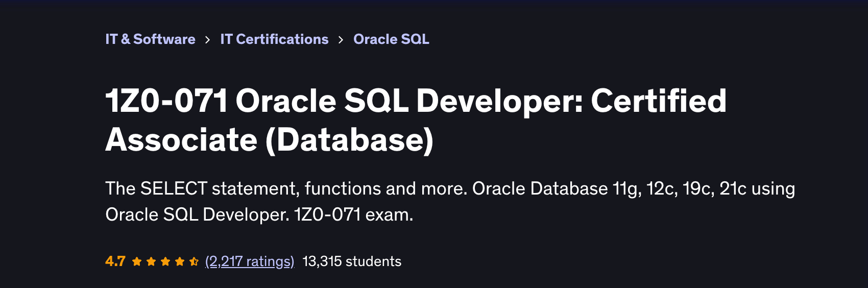Go to IT Certifications category
Image resolution: width=868 pixels, height=288 pixels.
click(x=274, y=39)
